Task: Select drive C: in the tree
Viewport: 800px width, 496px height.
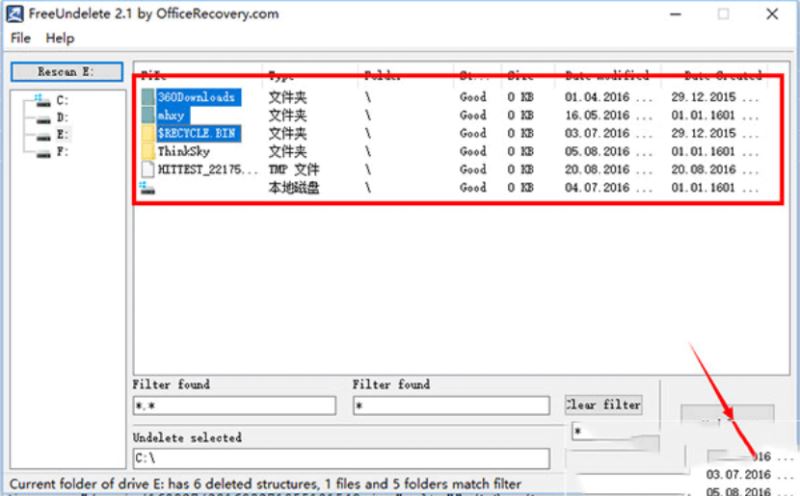Action: pyautogui.click(x=62, y=101)
